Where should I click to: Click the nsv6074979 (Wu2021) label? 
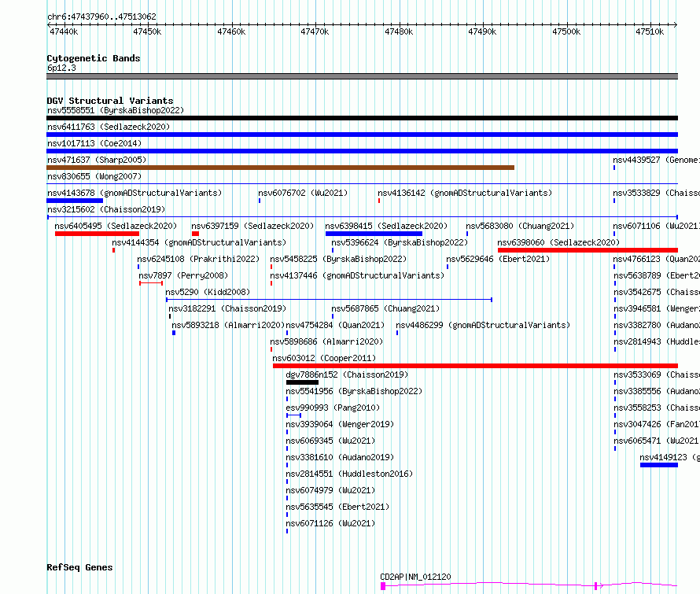click(330, 490)
